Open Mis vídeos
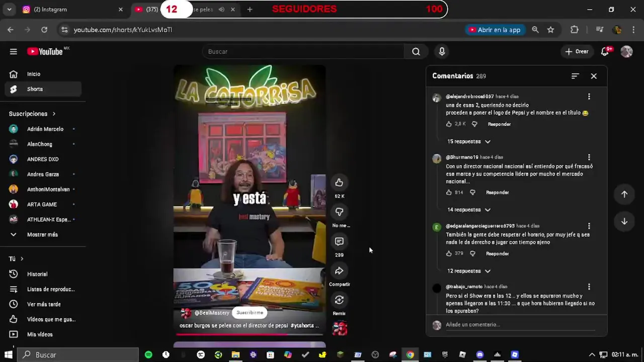 tap(42, 334)
